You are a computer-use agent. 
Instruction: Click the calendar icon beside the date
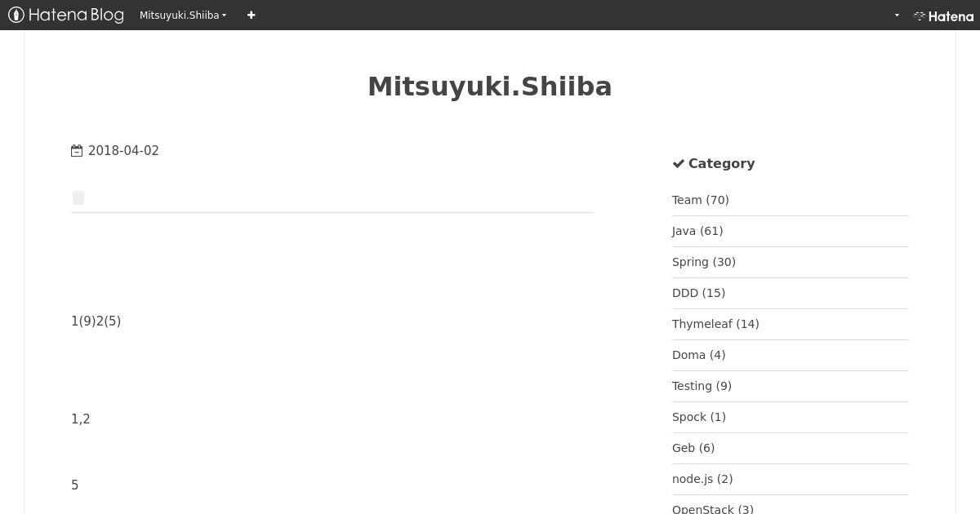click(x=77, y=151)
